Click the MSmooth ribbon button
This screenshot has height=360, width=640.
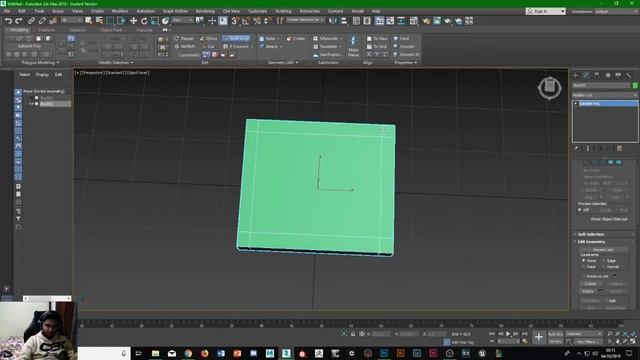(328, 38)
